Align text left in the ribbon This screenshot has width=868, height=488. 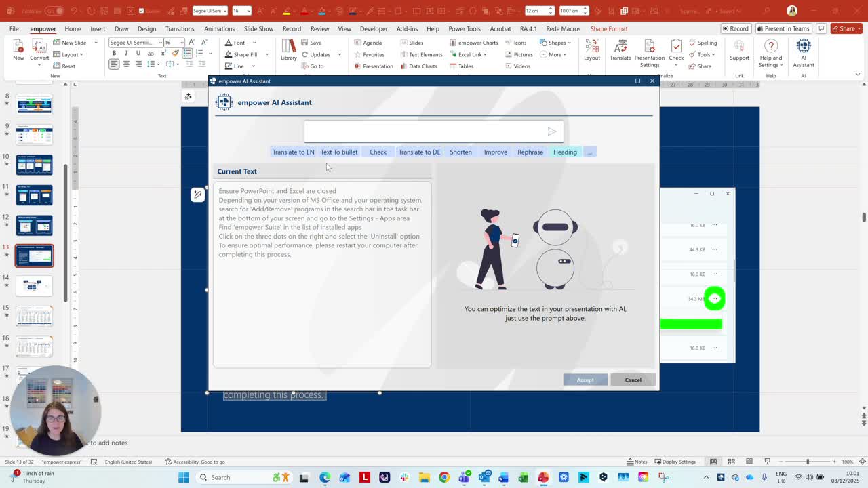point(114,64)
